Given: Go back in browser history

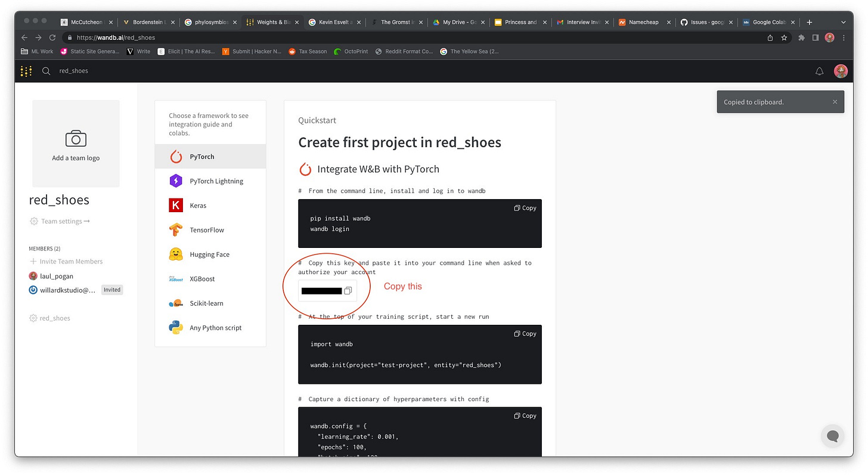Looking at the screenshot, I should click(24, 37).
